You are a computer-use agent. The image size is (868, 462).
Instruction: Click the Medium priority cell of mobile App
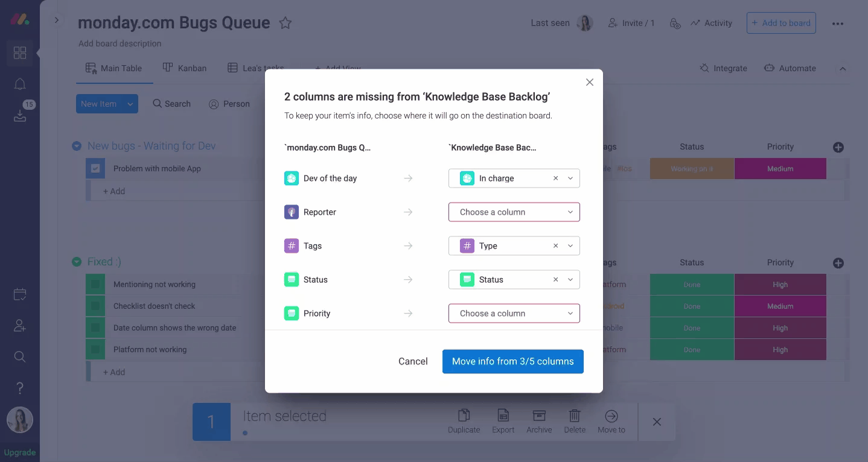click(780, 169)
